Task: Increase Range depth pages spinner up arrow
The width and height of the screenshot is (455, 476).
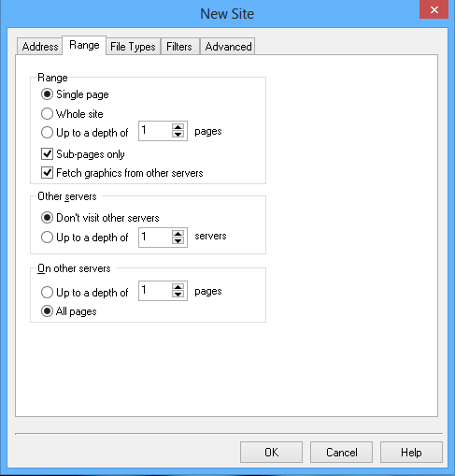Action: [x=178, y=127]
